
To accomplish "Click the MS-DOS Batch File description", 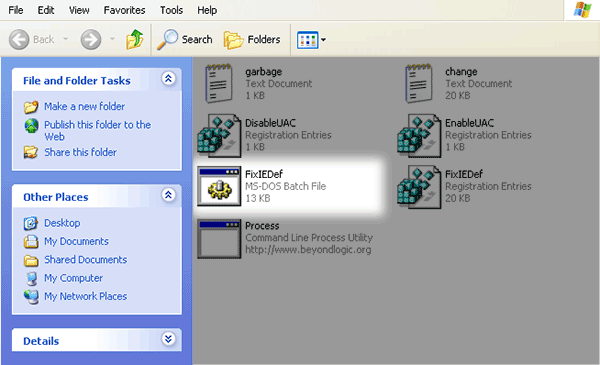I will click(285, 186).
